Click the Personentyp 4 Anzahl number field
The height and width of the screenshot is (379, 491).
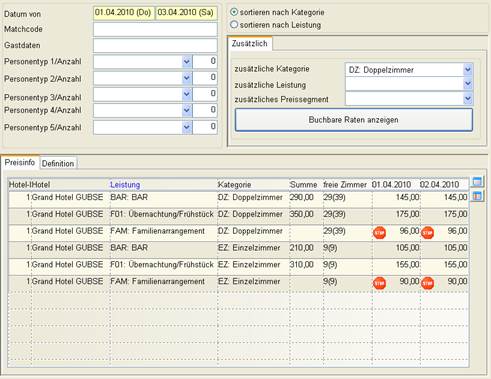(x=205, y=110)
